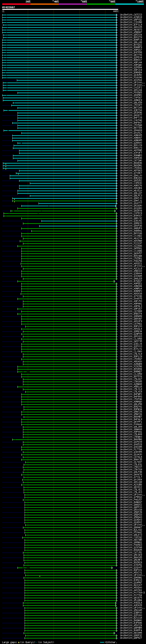
Task: Select the UniRef100_B9RHD4 hit
Action: [x=131, y=72]
